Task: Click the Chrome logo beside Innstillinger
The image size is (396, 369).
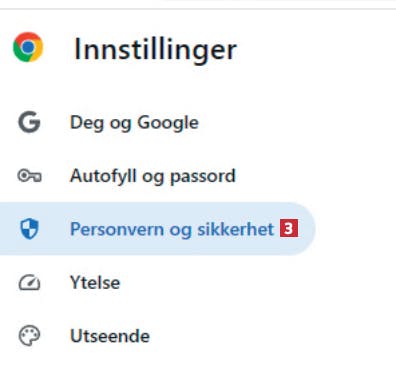Action: pyautogui.click(x=28, y=47)
